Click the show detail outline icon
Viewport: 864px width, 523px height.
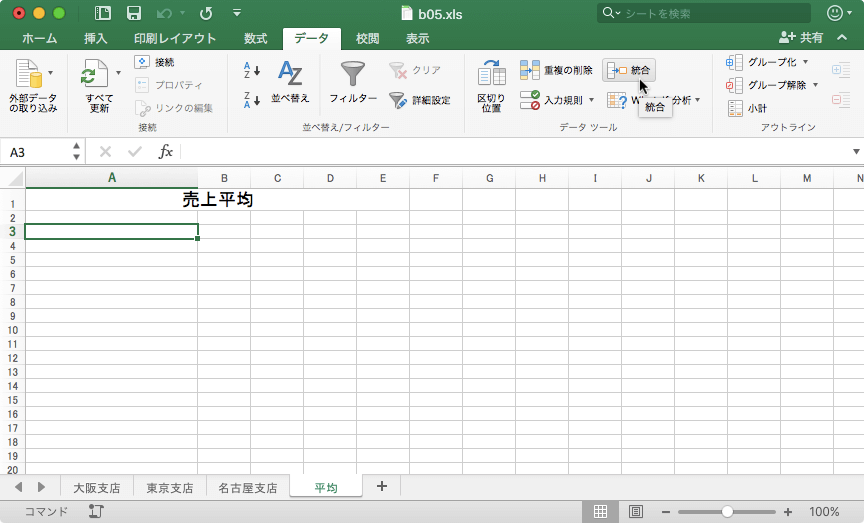(x=841, y=70)
